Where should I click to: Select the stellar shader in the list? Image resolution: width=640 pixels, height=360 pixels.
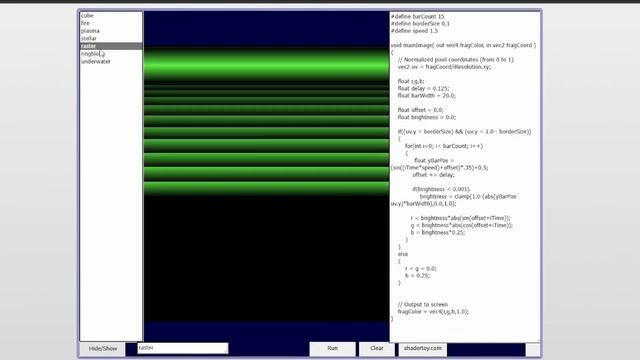111,38
